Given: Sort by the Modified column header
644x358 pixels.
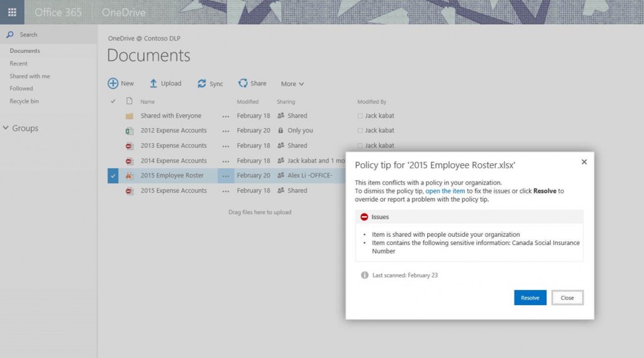Looking at the screenshot, I should coord(248,102).
